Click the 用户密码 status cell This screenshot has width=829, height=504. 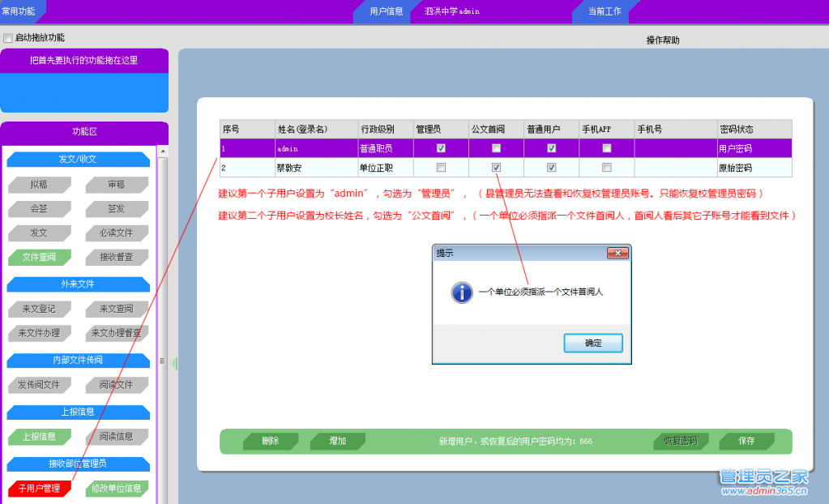[754, 148]
